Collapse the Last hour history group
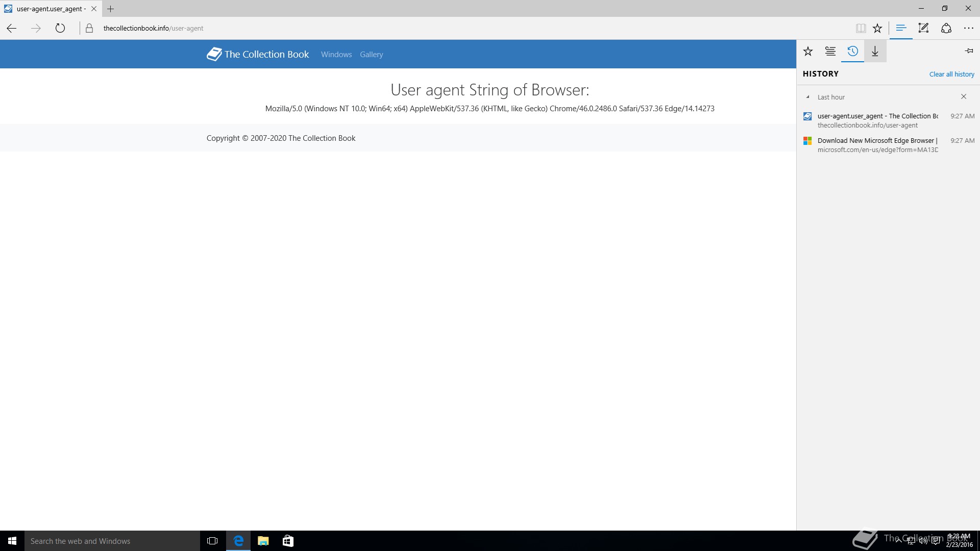The height and width of the screenshot is (551, 980). click(x=808, y=97)
